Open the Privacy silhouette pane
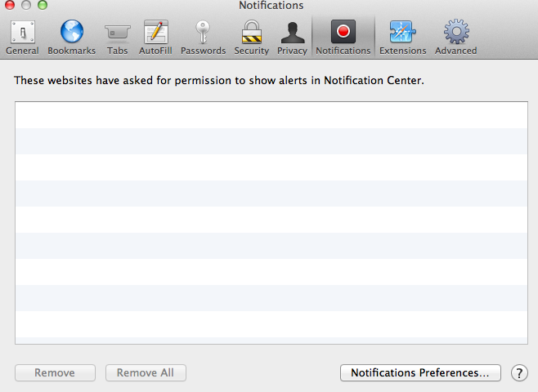This screenshot has width=538, height=392. 292,37
